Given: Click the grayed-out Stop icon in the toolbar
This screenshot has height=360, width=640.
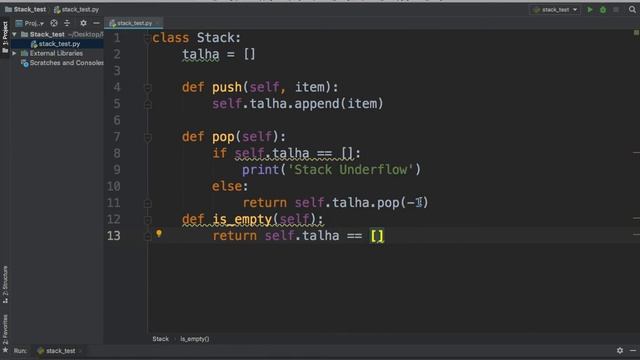Looking at the screenshot, I should pos(616,9).
